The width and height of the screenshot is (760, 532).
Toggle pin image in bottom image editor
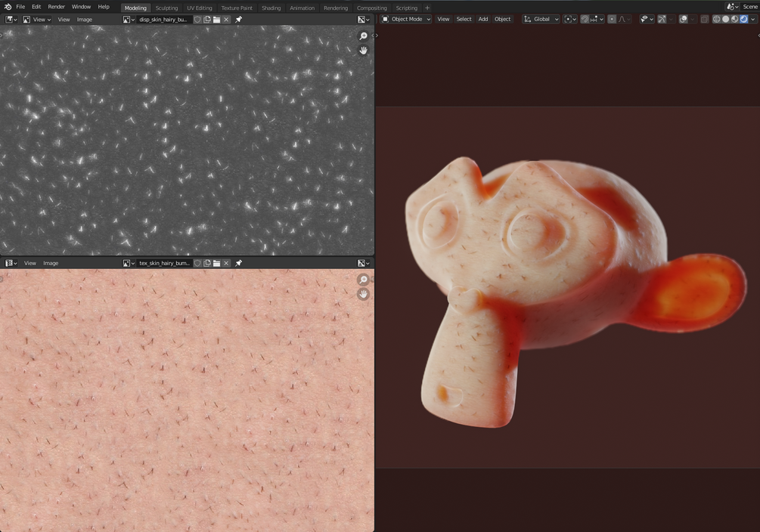click(238, 263)
